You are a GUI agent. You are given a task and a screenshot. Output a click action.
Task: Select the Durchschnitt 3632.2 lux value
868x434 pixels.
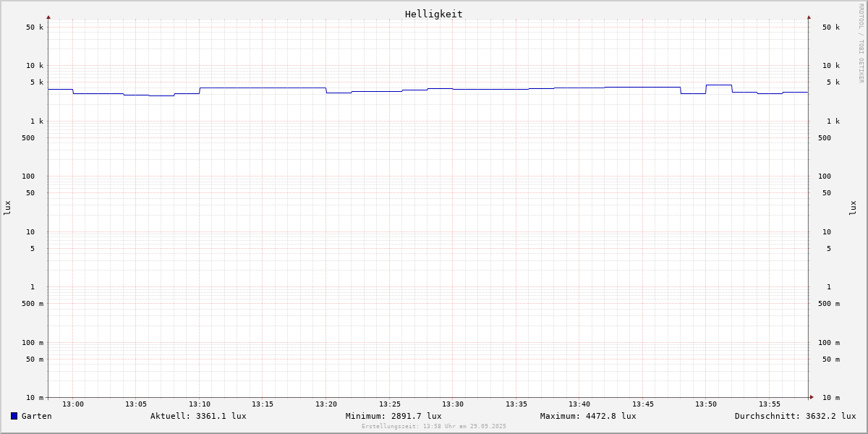[795, 416]
